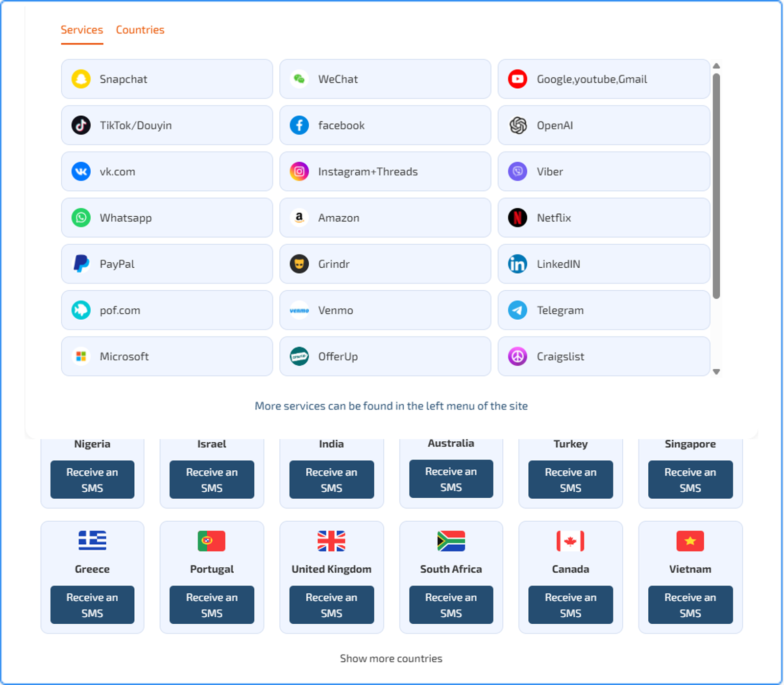
Task: Click the services list scroll up arrow
Action: point(716,66)
